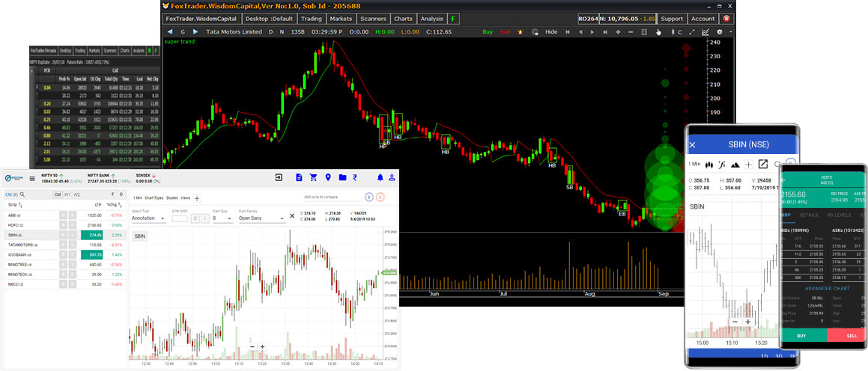
Task: Open the user account profile icon
Action: click(390, 177)
